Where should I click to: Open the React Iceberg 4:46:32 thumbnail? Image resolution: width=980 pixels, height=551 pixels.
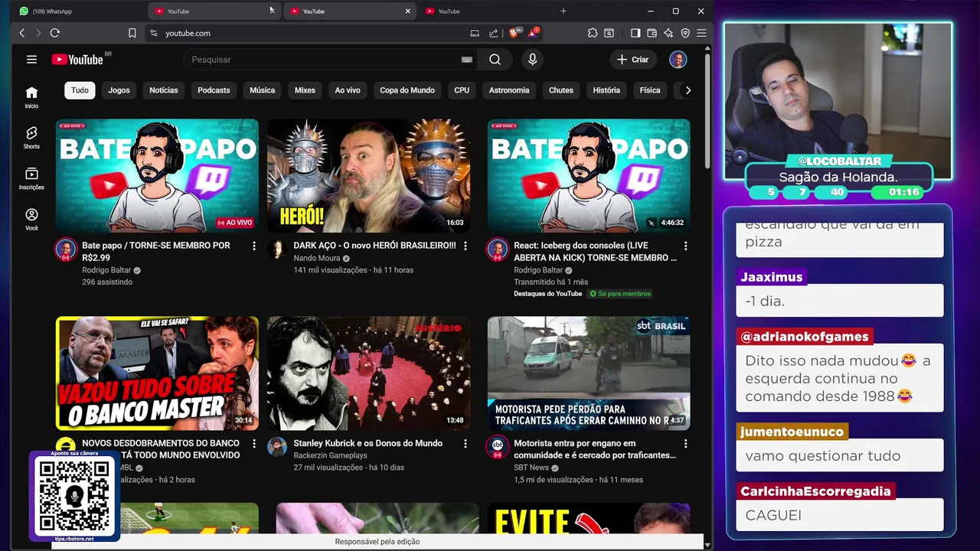tap(589, 175)
